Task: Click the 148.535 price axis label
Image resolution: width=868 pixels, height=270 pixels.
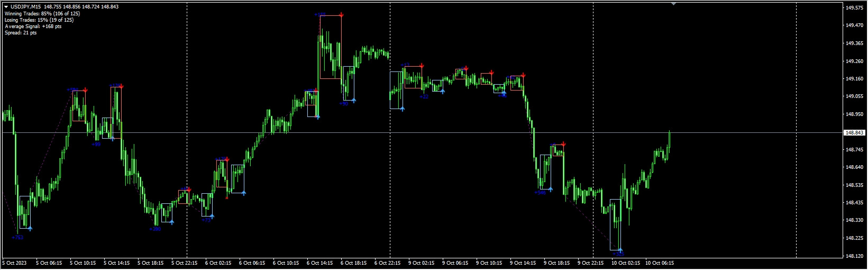Action: (855, 185)
